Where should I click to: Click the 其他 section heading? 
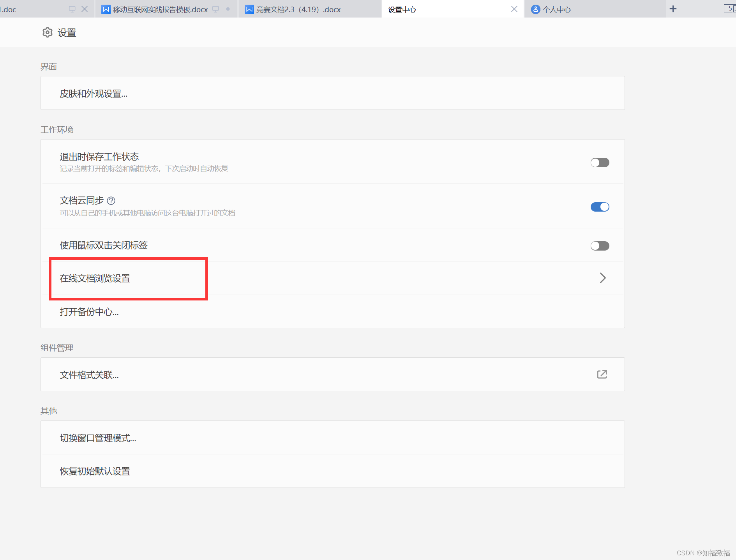click(x=49, y=411)
